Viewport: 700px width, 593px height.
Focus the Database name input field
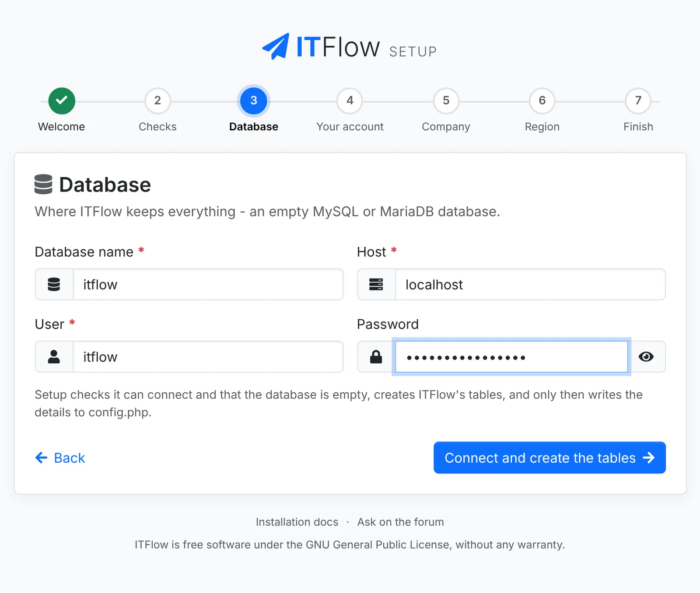pos(208,284)
